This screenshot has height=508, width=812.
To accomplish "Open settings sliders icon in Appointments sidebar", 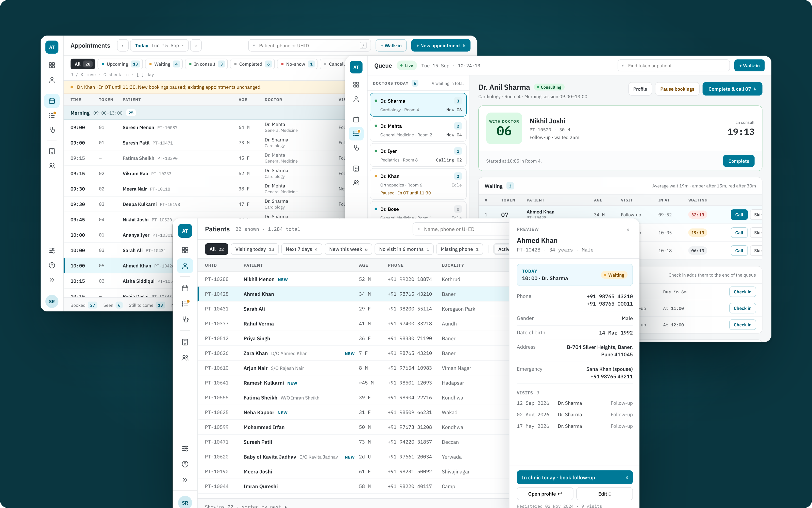I will (x=52, y=251).
